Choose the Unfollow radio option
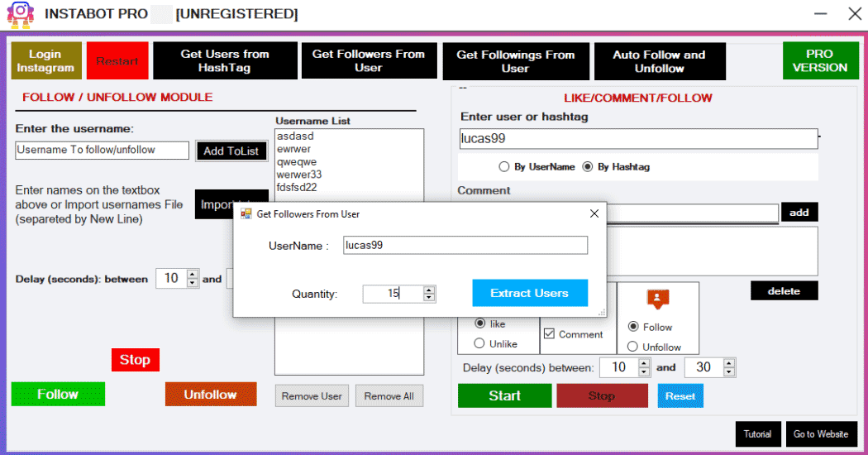868x455 pixels. pyautogui.click(x=633, y=347)
